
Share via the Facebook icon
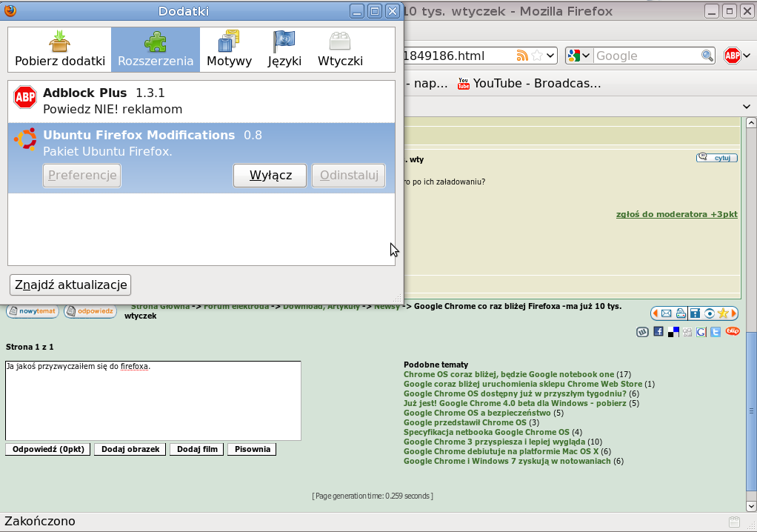[x=658, y=331]
